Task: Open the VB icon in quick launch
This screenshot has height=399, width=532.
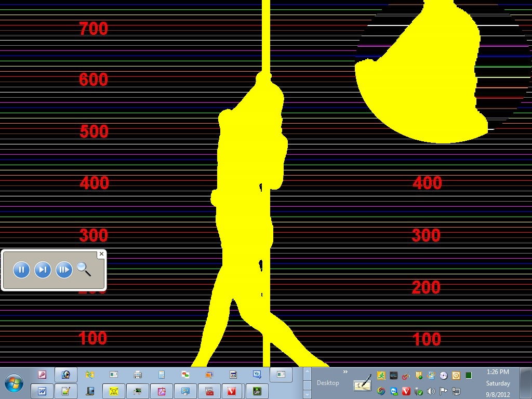Action: pos(257,374)
